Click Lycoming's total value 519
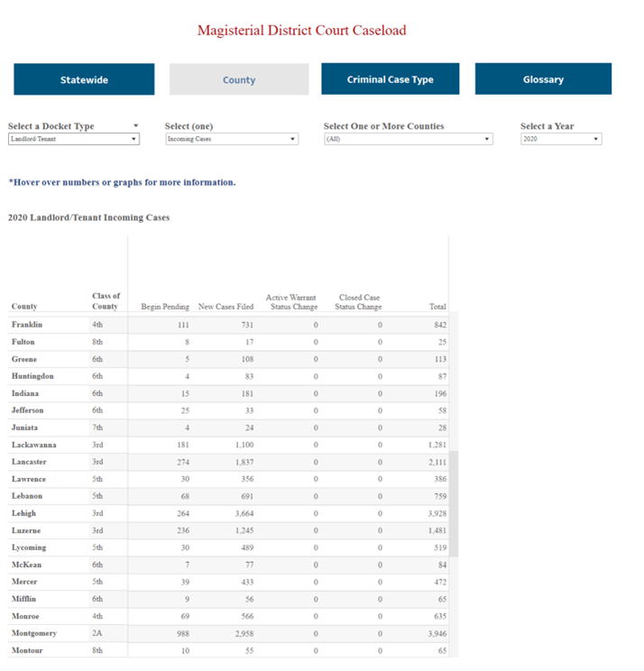This screenshot has width=644, height=671. tap(440, 547)
